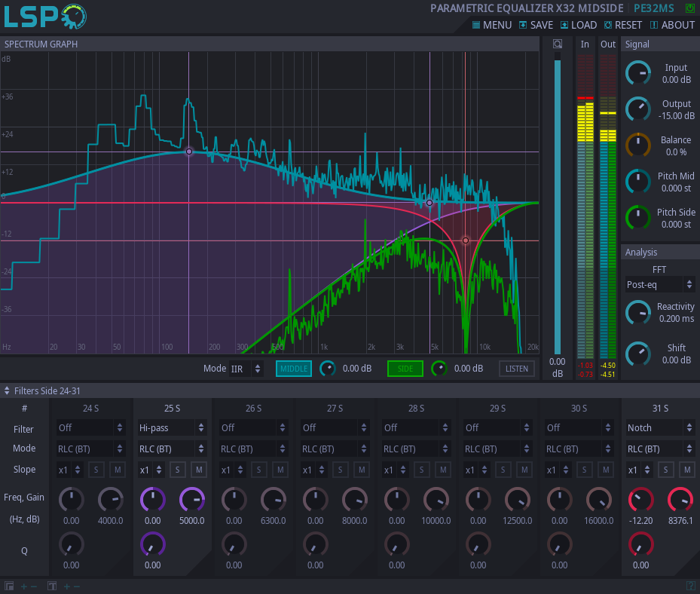Enable the LISTEN button

pos(516,369)
